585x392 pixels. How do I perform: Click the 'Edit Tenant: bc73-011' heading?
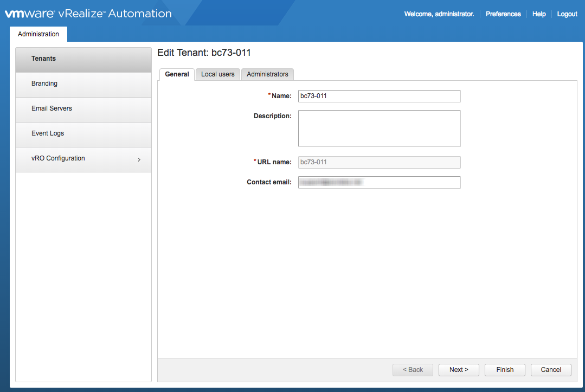(x=204, y=53)
